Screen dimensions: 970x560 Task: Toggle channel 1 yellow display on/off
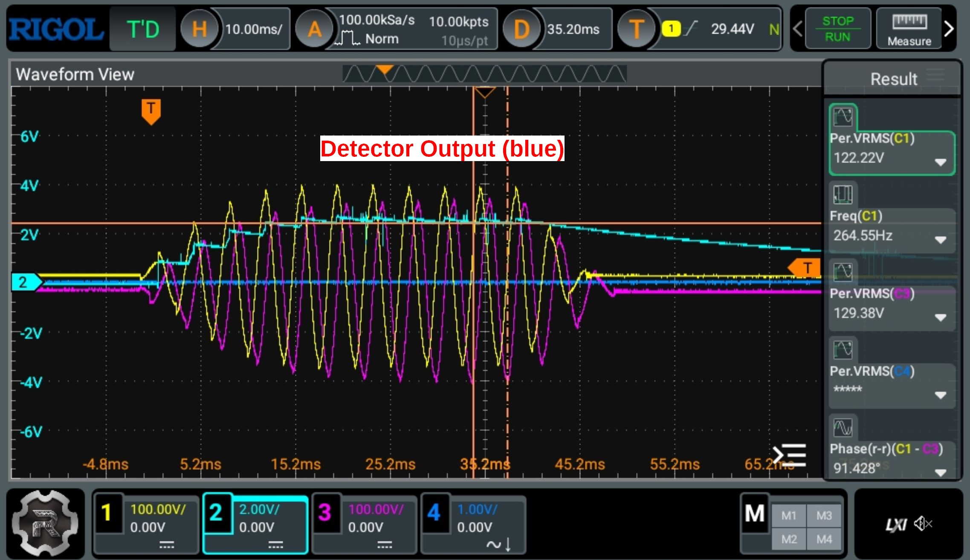point(107,513)
